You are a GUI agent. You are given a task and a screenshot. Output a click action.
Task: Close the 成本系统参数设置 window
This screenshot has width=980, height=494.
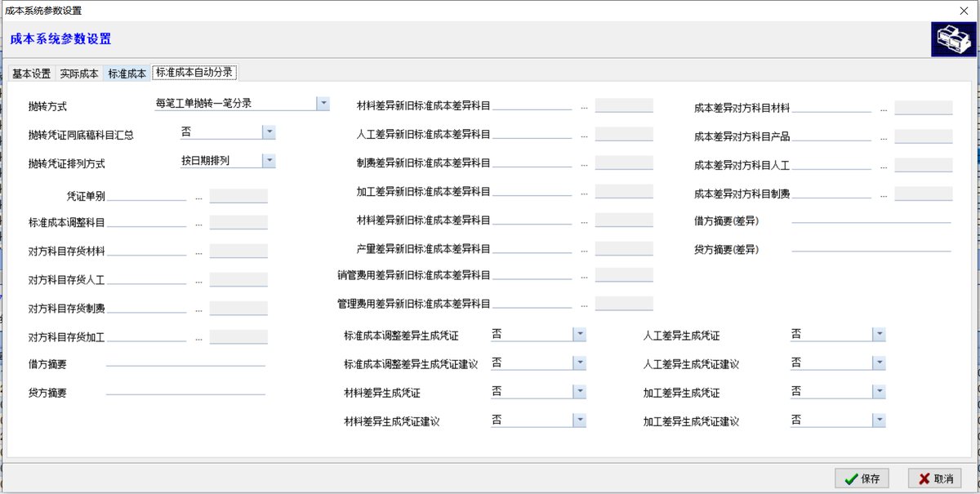click(964, 11)
